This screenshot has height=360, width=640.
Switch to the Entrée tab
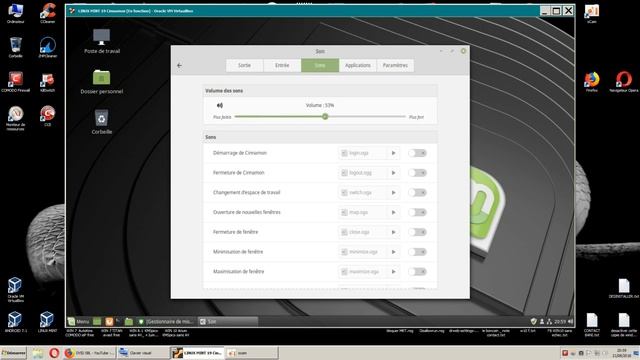[x=282, y=65]
